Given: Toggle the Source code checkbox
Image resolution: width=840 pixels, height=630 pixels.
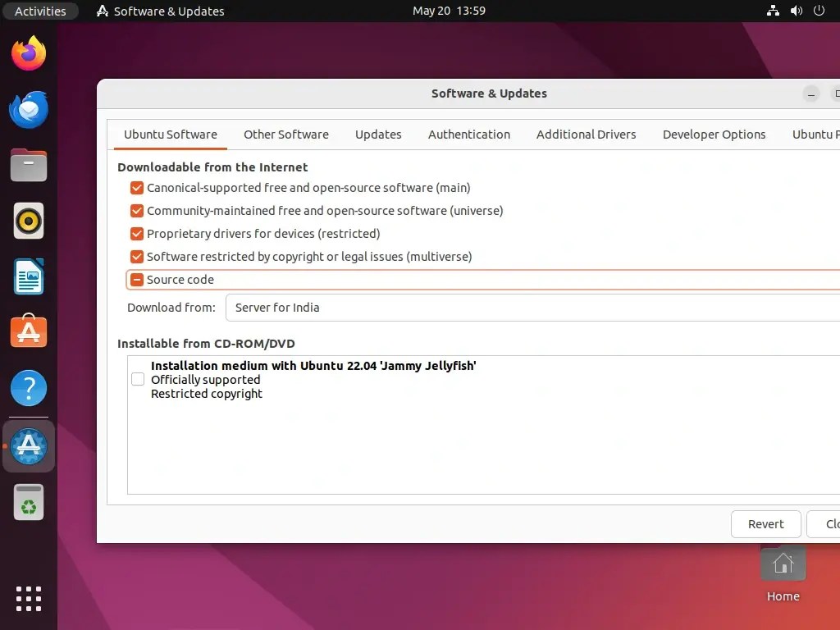Looking at the screenshot, I should [x=137, y=281].
